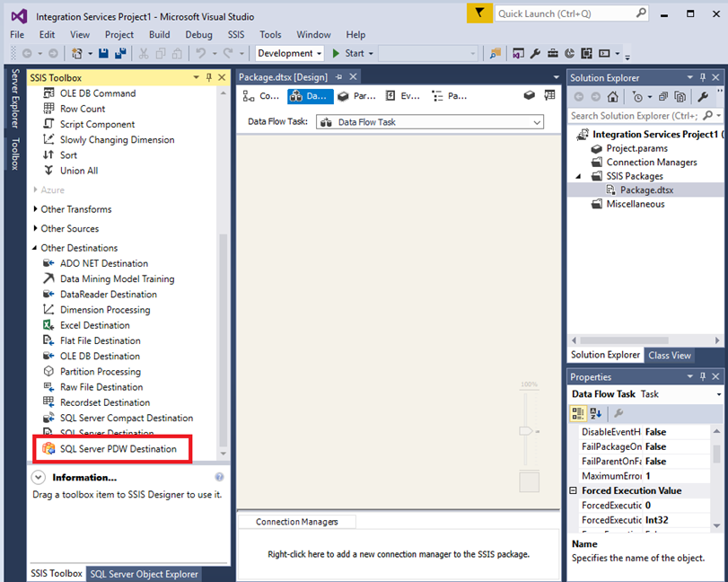Screen dimensions: 728x582
Task: Open the Toolbox side tab
Action: pyautogui.click(x=15, y=154)
